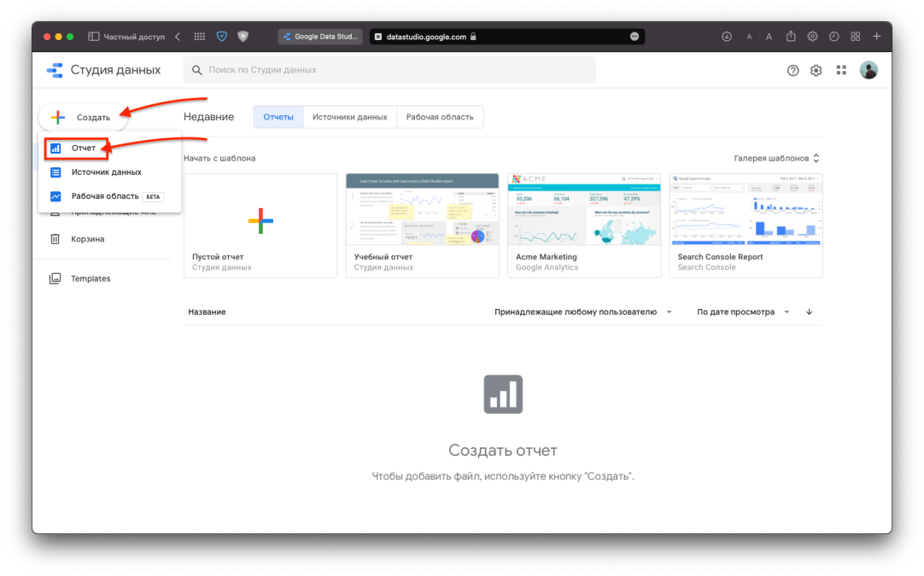924x576 pixels.
Task: Click the Safari sidebar toggle icon
Action: click(x=93, y=37)
